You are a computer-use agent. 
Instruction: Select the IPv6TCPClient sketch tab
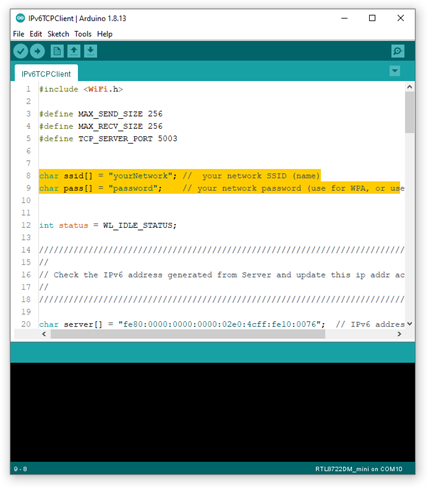[x=46, y=74]
